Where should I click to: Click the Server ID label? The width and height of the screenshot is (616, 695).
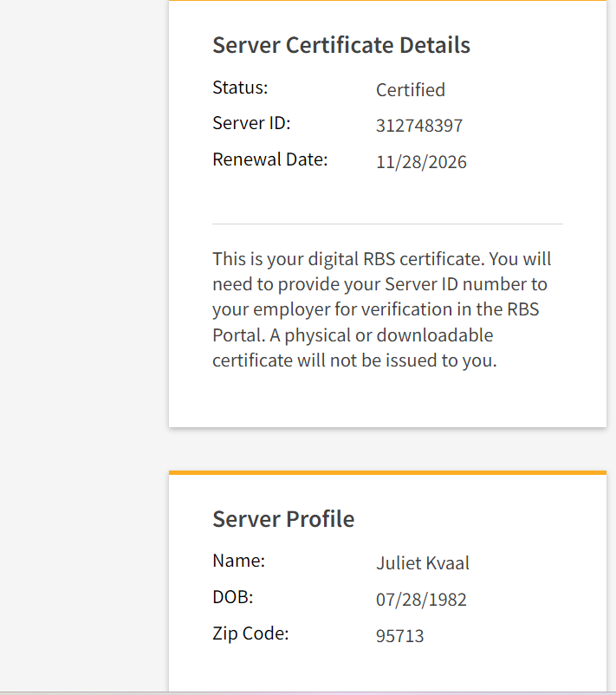(x=251, y=124)
